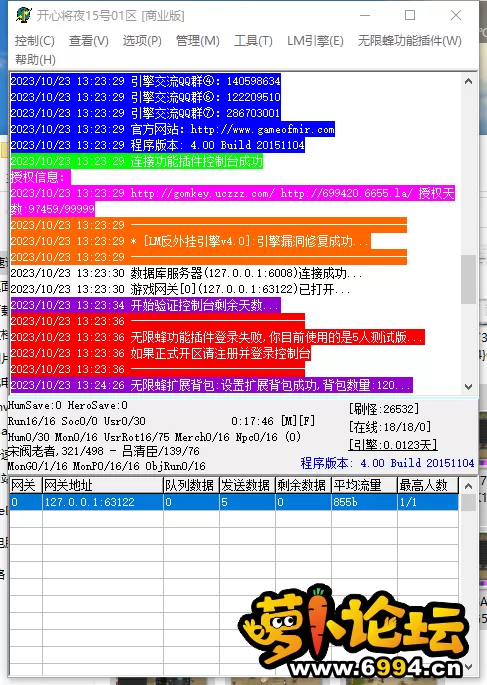Click the 0:17:46 uptime text
The width and height of the screenshot is (487, 685).
click(x=252, y=421)
